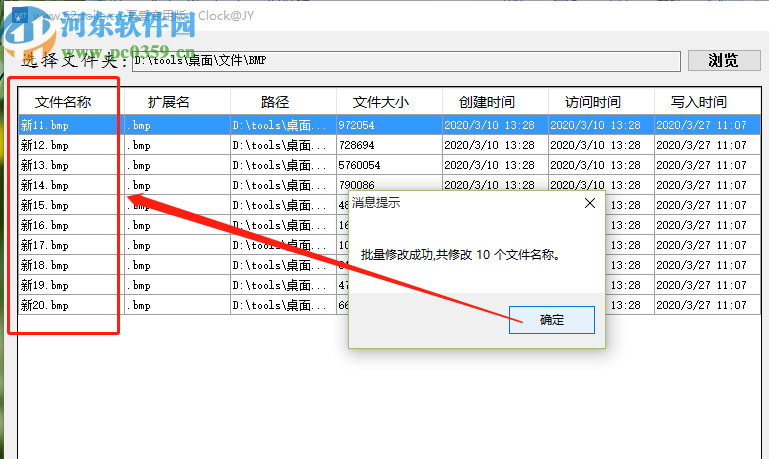Click the 创建时间 cell of 新12.bmp
The width and height of the screenshot is (769, 459).
click(495, 145)
